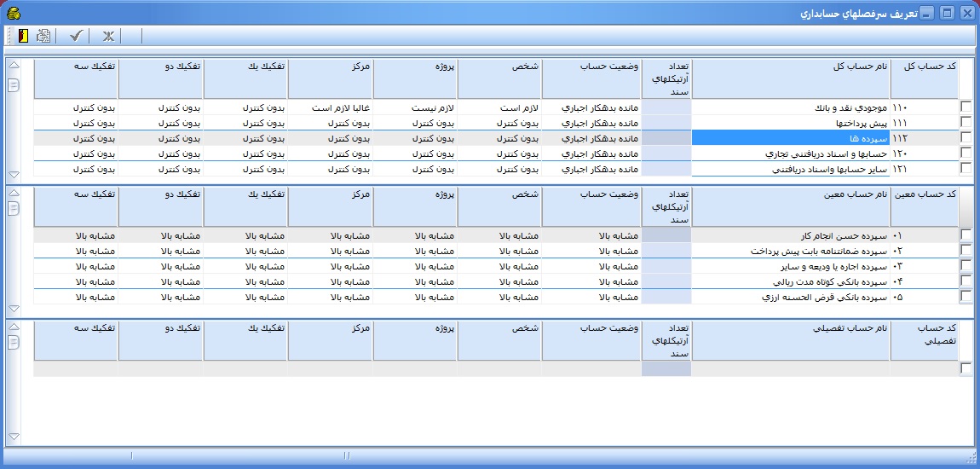Click the exit door icon in toolbar
The width and height of the screenshot is (980, 469).
23,36
